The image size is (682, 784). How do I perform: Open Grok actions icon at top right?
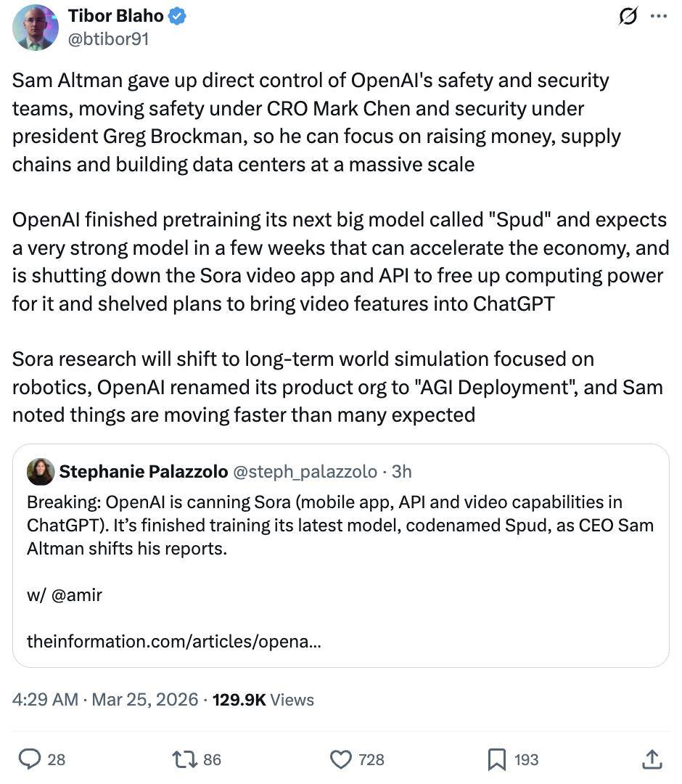628,17
